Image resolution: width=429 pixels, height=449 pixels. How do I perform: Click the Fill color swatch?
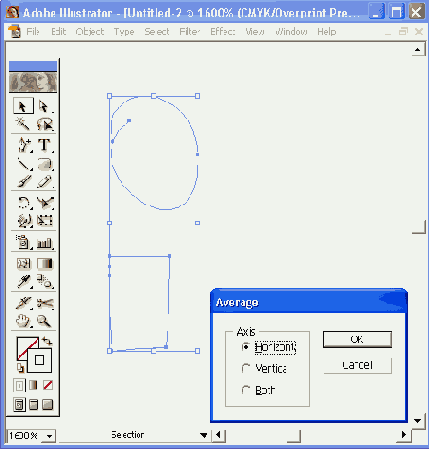tap(28, 348)
